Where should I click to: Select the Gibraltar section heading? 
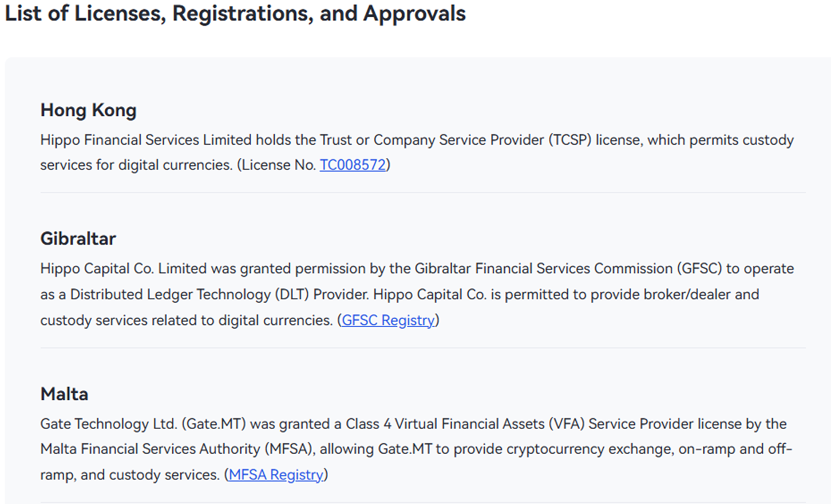[x=78, y=238]
